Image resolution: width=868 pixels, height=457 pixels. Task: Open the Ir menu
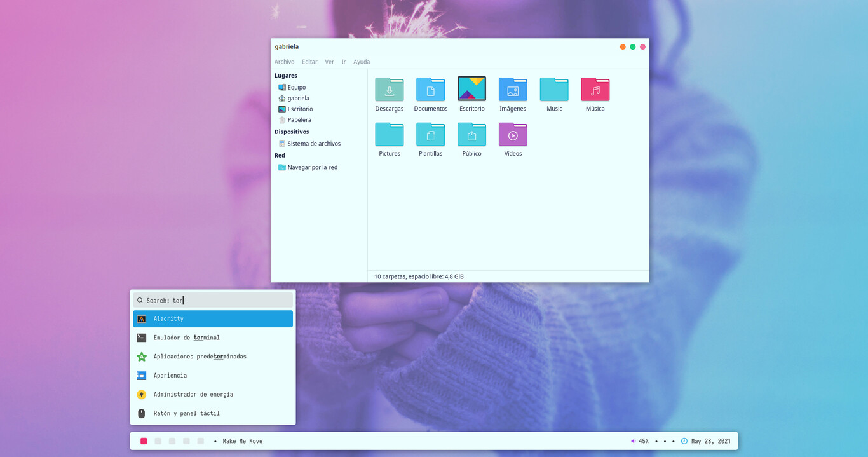(344, 62)
